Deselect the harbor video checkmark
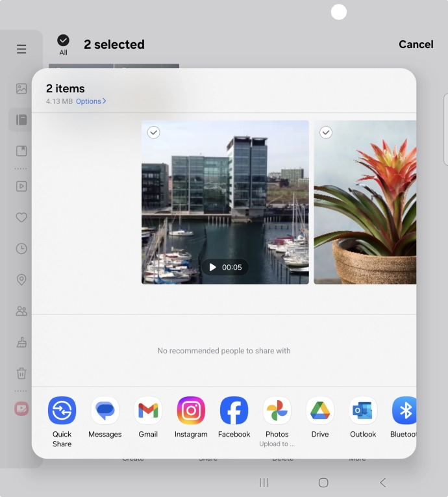Image resolution: width=448 pixels, height=497 pixels. (x=154, y=133)
